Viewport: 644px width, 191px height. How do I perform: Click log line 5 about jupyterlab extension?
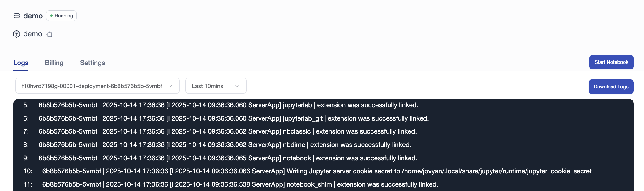pyautogui.click(x=228, y=105)
